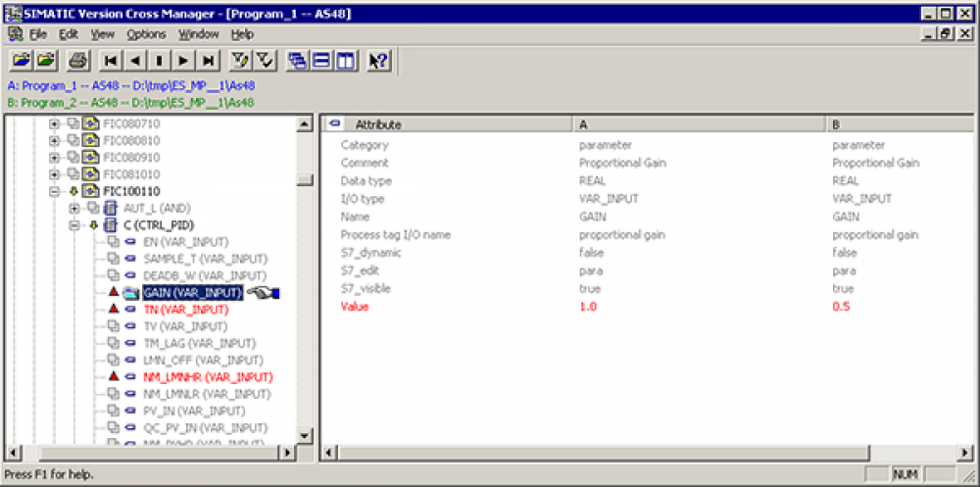Click the red Value attribute row label
This screenshot has width=980, height=487.
(x=355, y=307)
